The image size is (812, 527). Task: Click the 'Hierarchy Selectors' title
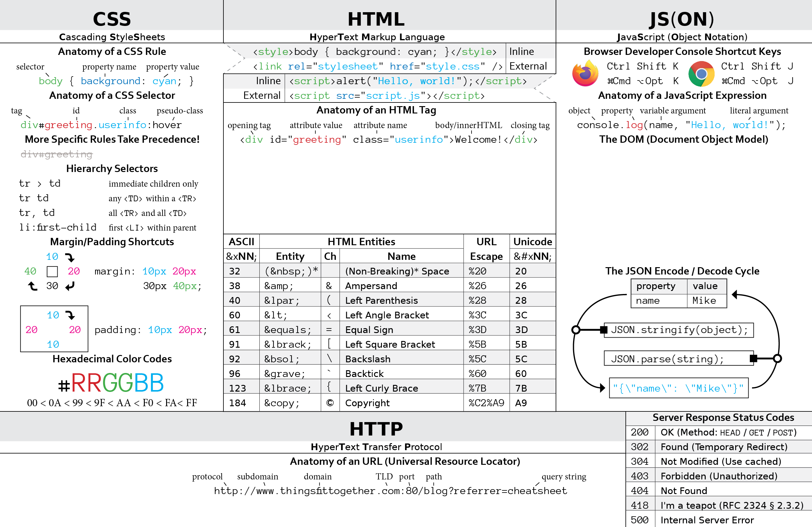tap(112, 169)
